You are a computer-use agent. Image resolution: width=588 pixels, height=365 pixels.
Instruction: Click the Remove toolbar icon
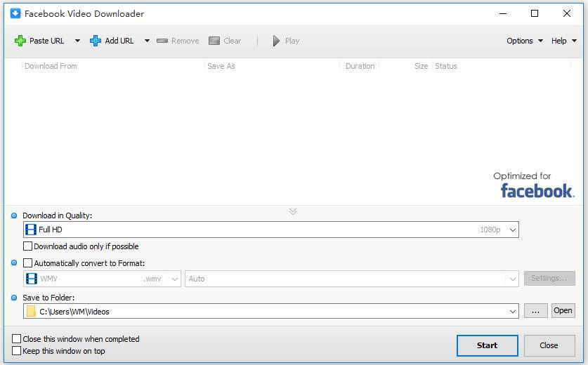162,41
